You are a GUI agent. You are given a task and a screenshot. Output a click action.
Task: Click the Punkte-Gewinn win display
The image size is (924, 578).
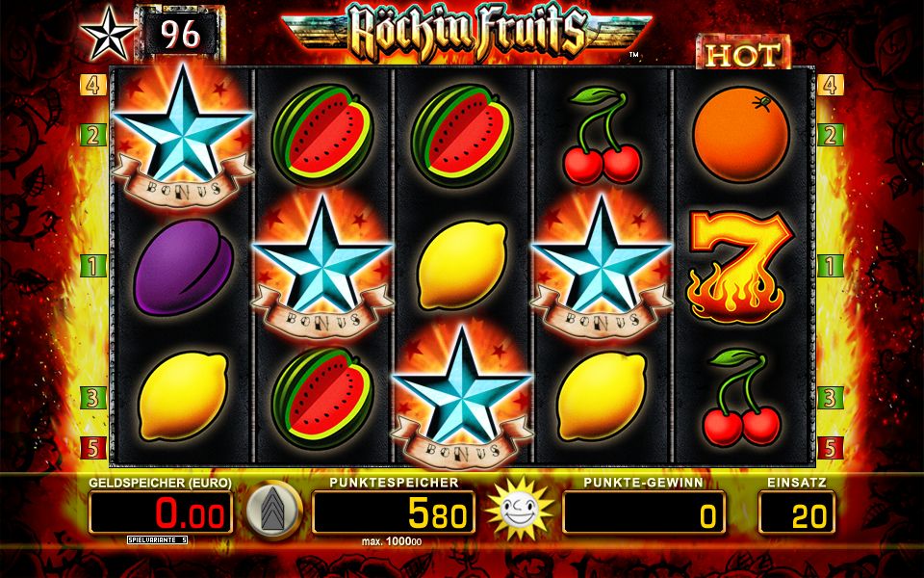tap(644, 512)
